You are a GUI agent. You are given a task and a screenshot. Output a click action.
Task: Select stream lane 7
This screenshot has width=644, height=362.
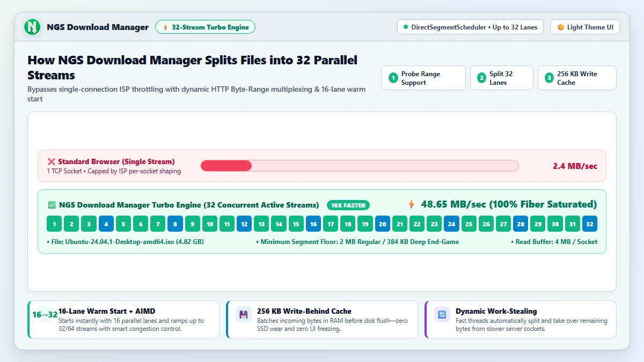pos(158,224)
